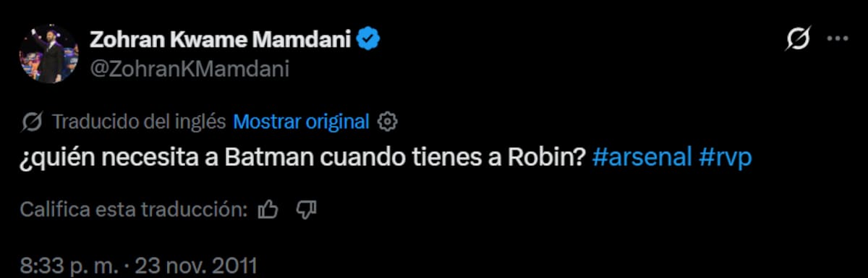Rate the translation with thumbs up
868x278 pixels.
click(x=268, y=210)
